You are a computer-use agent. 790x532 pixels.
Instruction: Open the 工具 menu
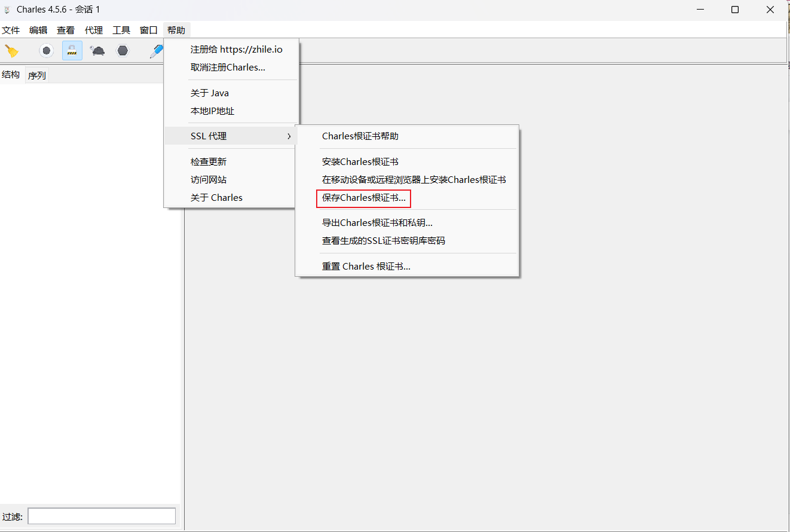(x=121, y=30)
